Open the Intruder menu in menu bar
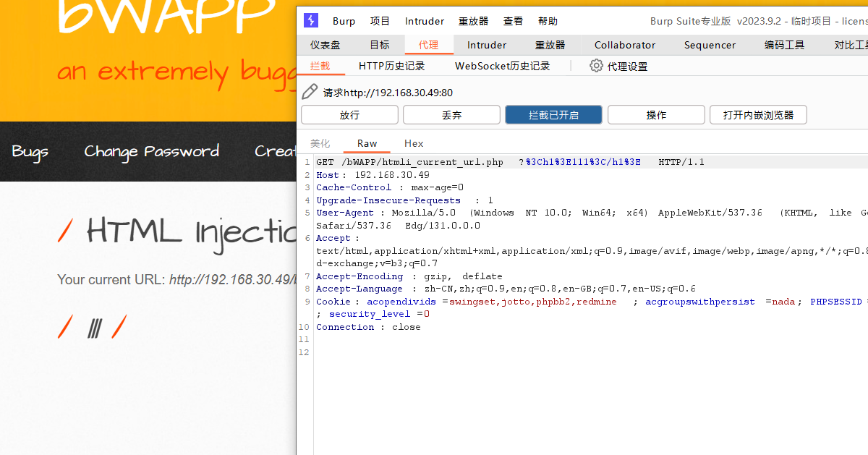868x455 pixels. (425, 21)
